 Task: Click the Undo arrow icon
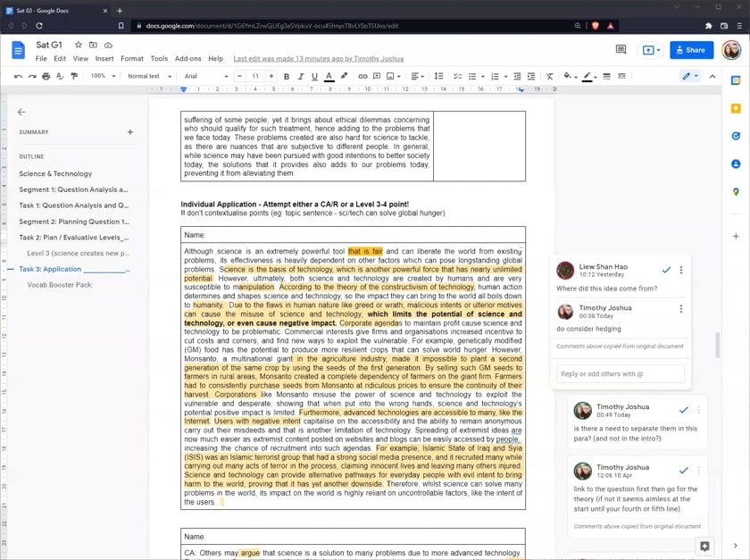click(18, 77)
